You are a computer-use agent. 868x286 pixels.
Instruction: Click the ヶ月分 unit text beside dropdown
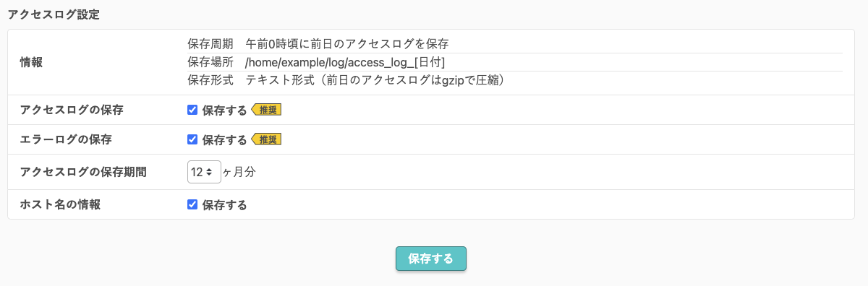pos(239,172)
